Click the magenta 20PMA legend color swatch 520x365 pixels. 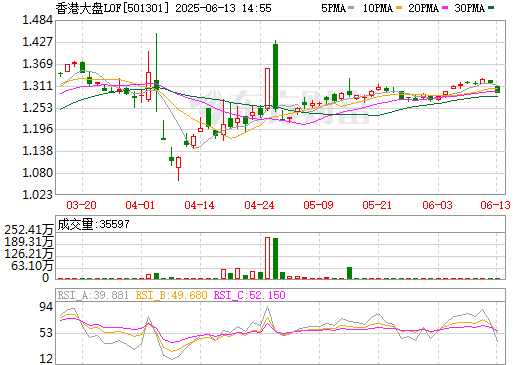445,8
